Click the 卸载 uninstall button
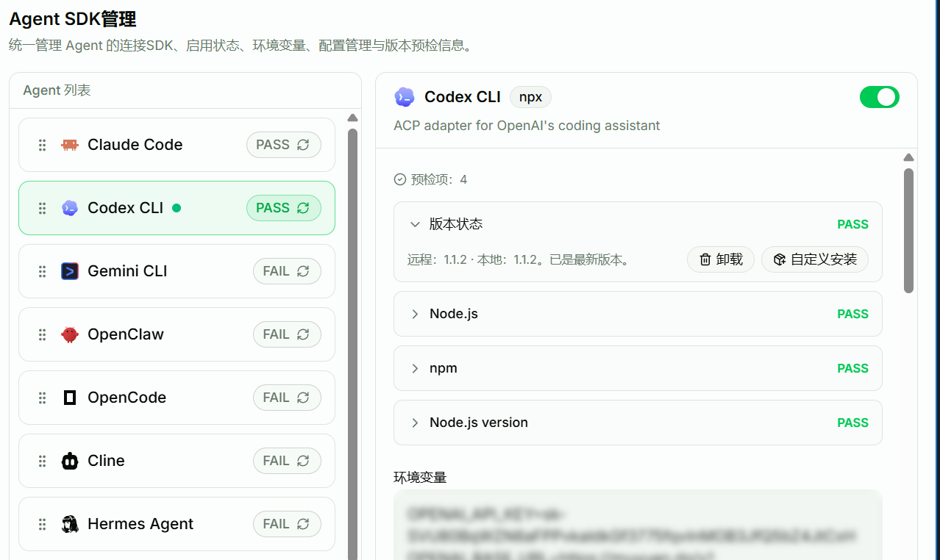 click(x=721, y=259)
